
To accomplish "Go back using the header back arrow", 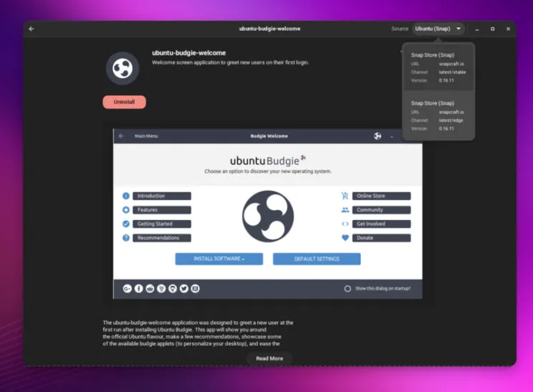I will click(x=31, y=29).
